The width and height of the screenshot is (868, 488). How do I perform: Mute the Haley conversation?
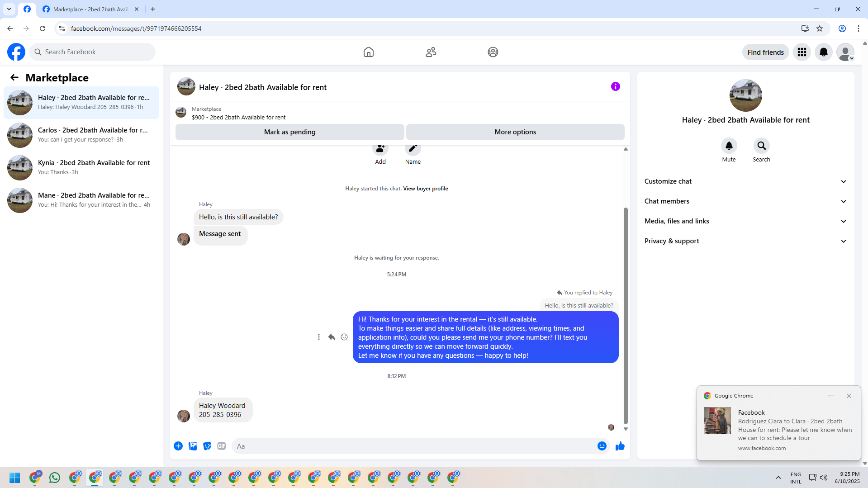pyautogui.click(x=729, y=146)
